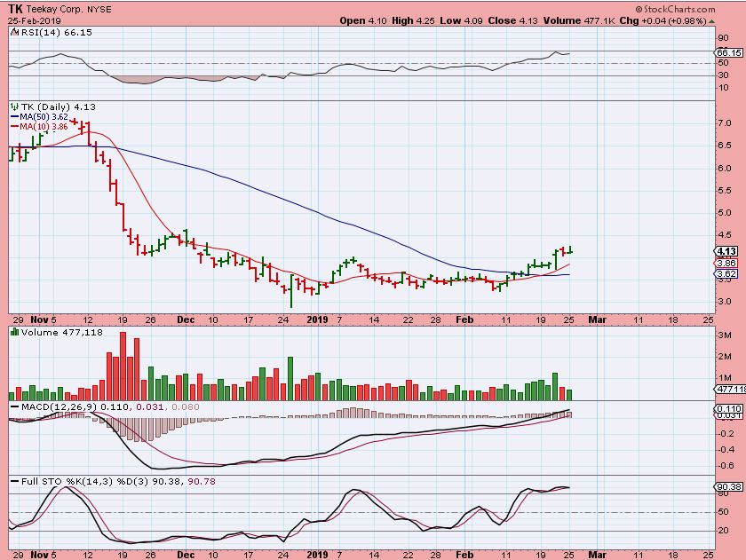
Task: Click the 3M volume axis label
Action: tap(725, 335)
